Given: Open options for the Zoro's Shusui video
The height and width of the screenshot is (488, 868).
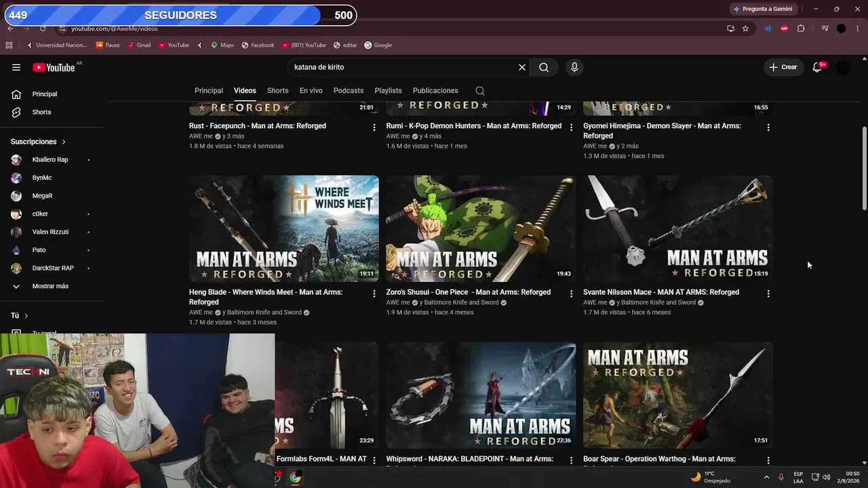Looking at the screenshot, I should [x=571, y=293].
